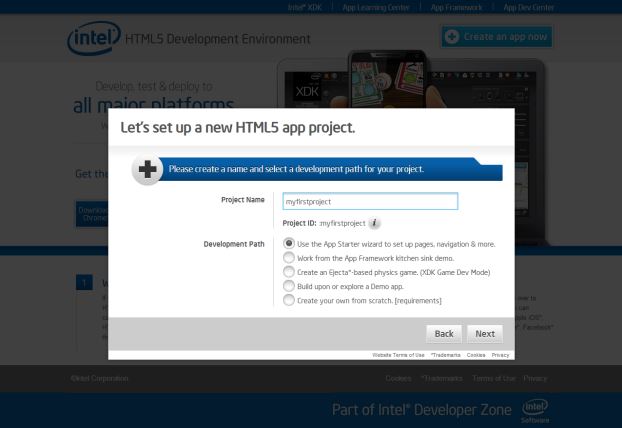Screen dimensions: 622x428
Task: Open the Cookies link in the page footer
Action: [x=398, y=378]
